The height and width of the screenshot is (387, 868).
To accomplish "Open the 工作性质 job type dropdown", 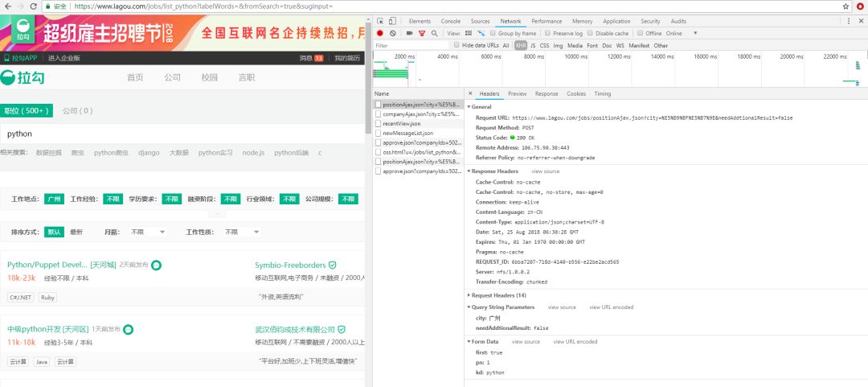I will click(x=242, y=232).
